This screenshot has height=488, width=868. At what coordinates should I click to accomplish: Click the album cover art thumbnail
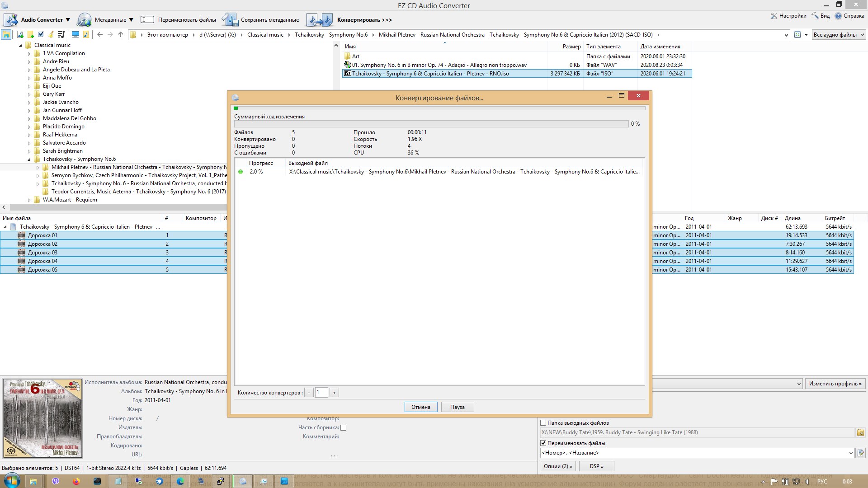tap(42, 418)
